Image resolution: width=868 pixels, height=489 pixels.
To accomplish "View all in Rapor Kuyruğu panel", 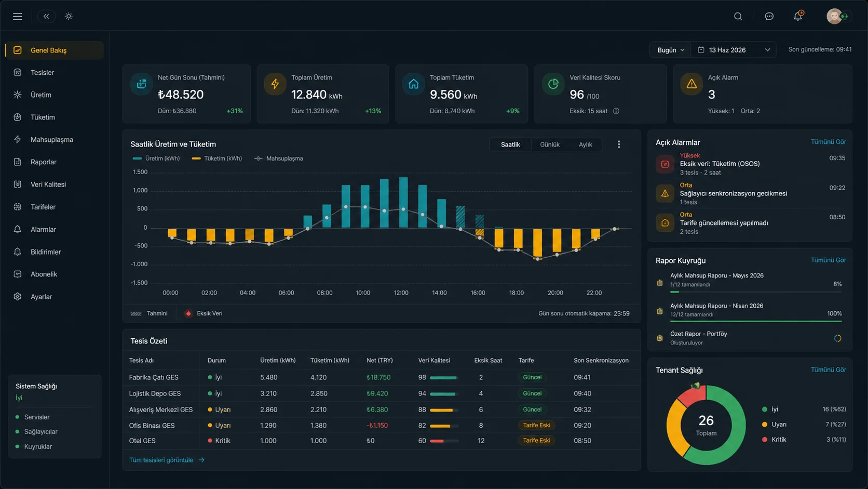I will click(x=829, y=260).
